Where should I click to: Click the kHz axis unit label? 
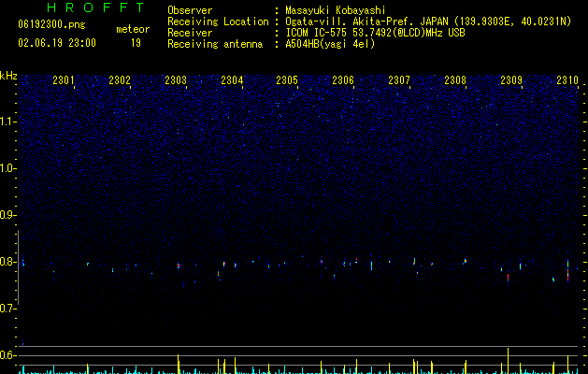[8, 76]
